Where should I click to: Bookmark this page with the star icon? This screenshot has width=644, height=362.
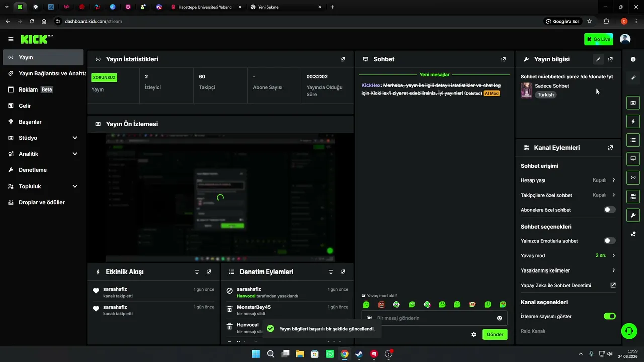(589, 21)
